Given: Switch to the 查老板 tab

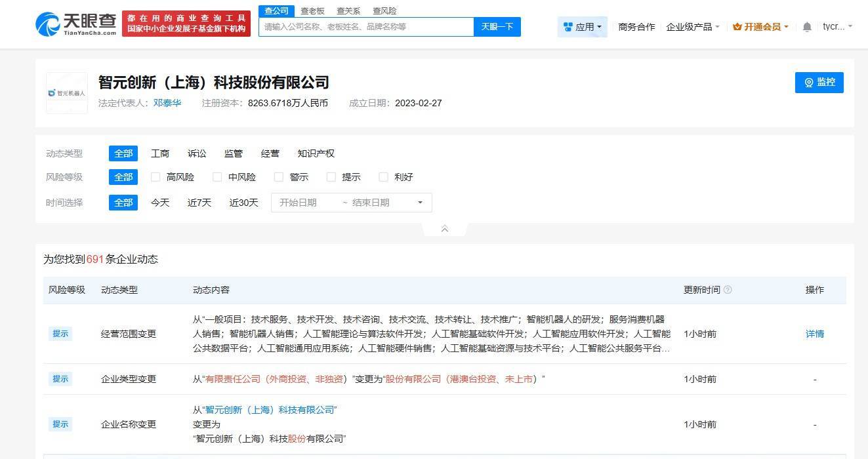Looking at the screenshot, I should (x=311, y=10).
